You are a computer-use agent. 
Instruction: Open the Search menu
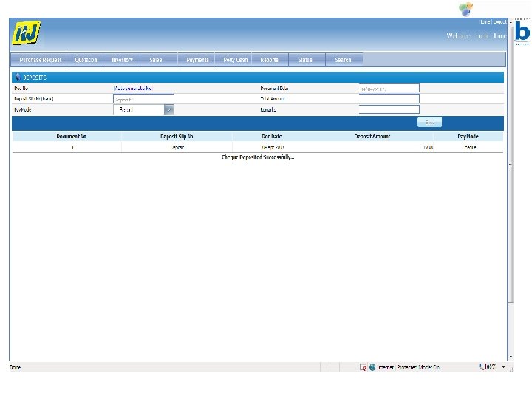pos(343,60)
